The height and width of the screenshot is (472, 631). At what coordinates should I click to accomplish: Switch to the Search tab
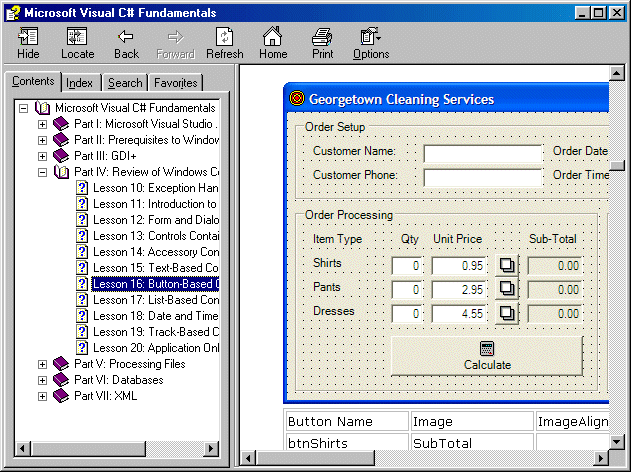[125, 83]
